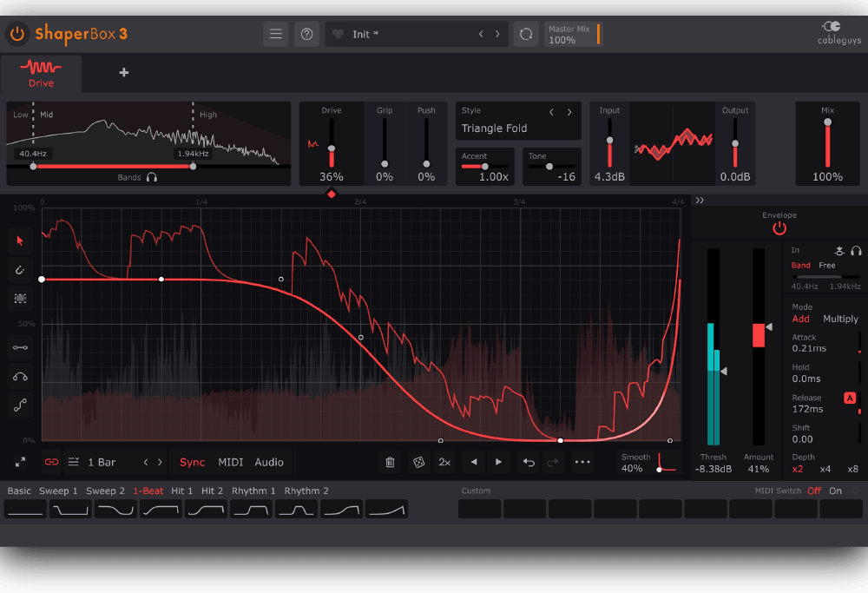The height and width of the screenshot is (593, 868).
Task: Shift wave right with arrow
Action: coord(499,462)
